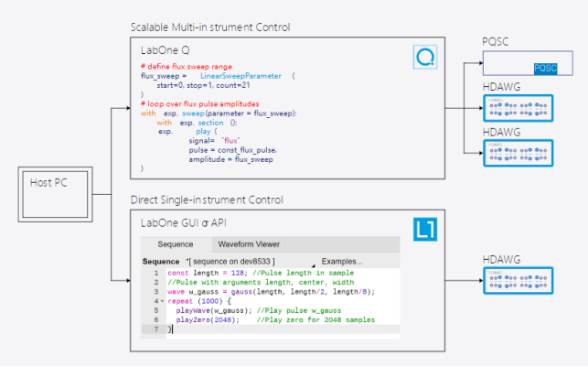Screen dimensions: 588x367
Task: Click the blue PQSC label
Action: pyautogui.click(x=545, y=69)
